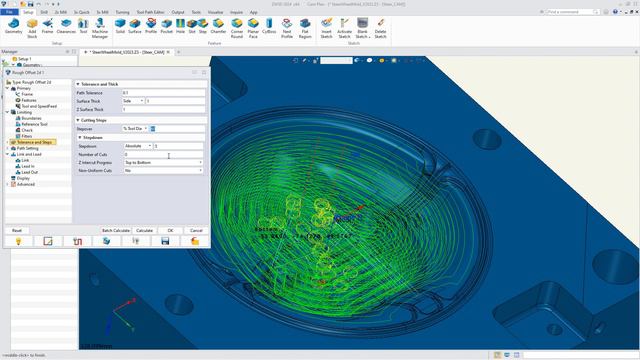Screen dimensions: 640x360
Task: Select the Corner Round feature
Action: click(x=237, y=29)
